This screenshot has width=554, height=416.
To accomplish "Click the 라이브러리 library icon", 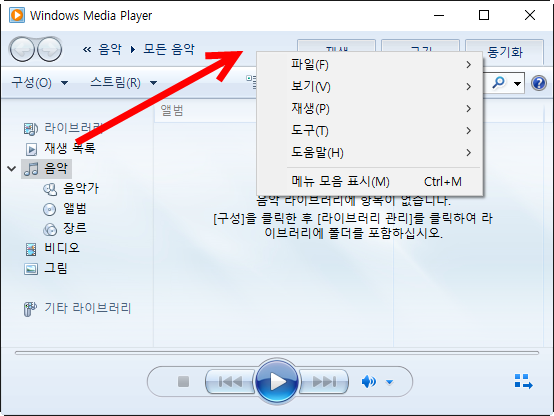I will (x=31, y=129).
